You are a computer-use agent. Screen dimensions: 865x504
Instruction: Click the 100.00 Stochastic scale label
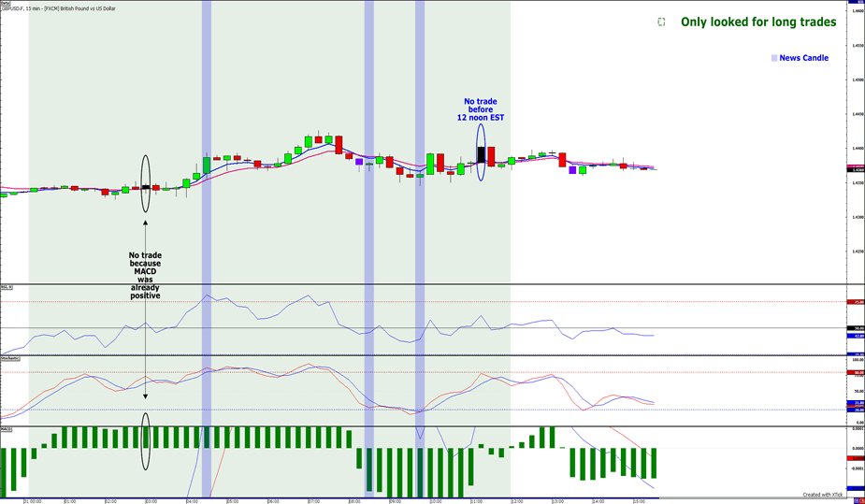coord(858,359)
